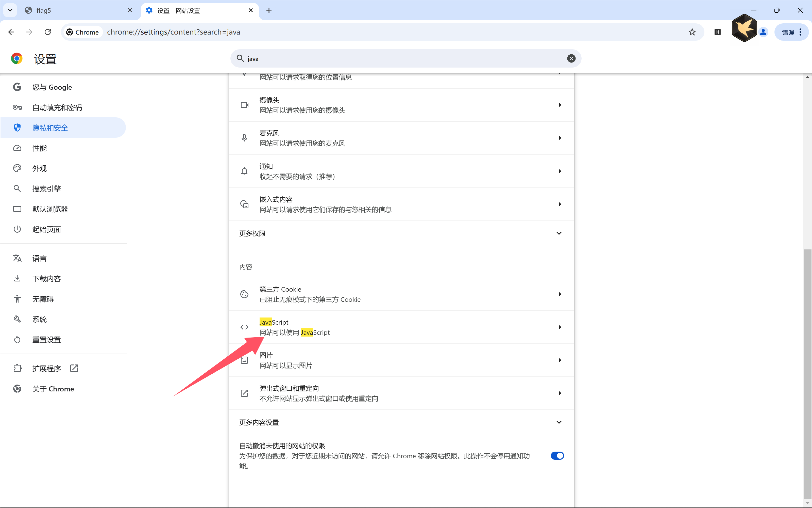
Task: Click the accessibility icon for 无障碍
Action: click(x=17, y=299)
